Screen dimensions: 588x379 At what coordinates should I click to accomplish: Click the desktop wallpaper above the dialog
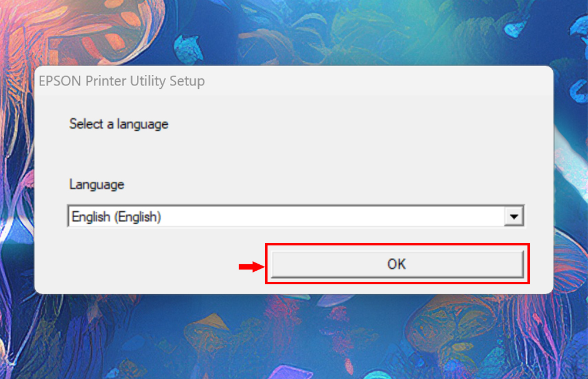[x=294, y=32]
